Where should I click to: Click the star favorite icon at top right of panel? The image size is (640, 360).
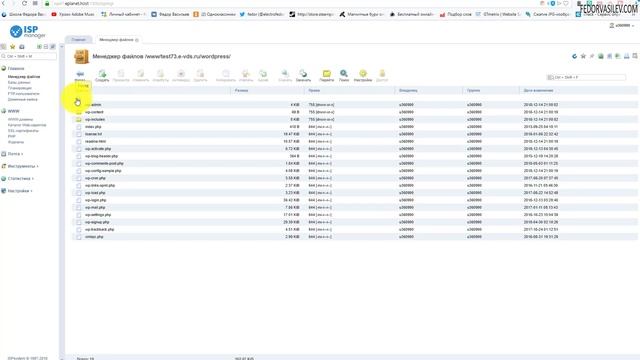point(583,56)
